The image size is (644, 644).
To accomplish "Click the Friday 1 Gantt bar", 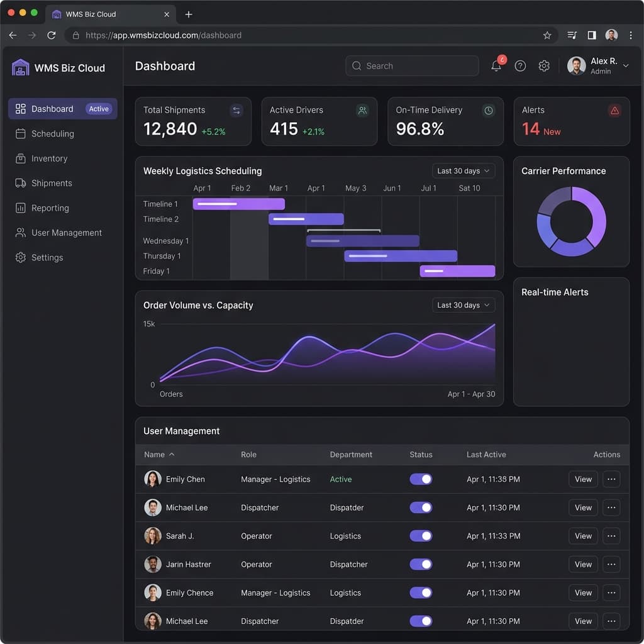I will coord(457,271).
